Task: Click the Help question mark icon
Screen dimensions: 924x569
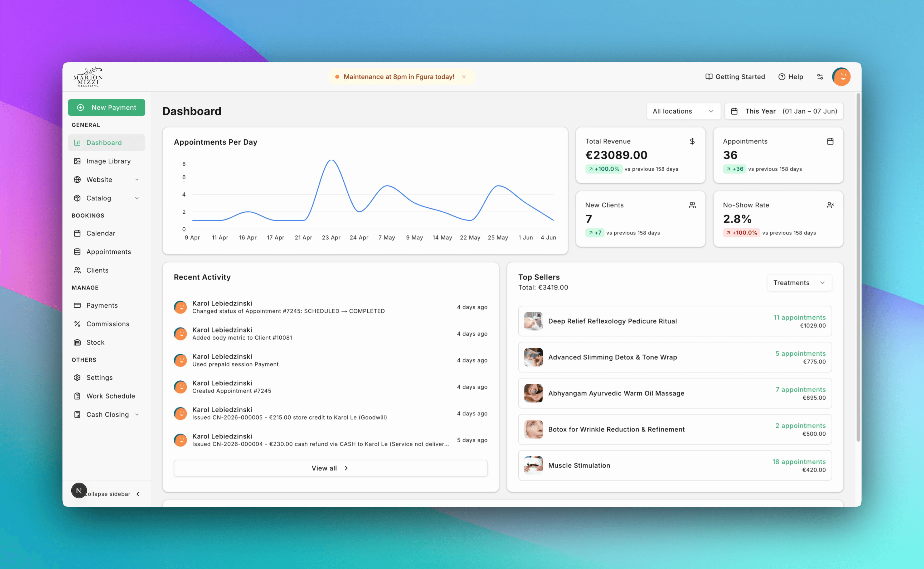Action: point(782,77)
